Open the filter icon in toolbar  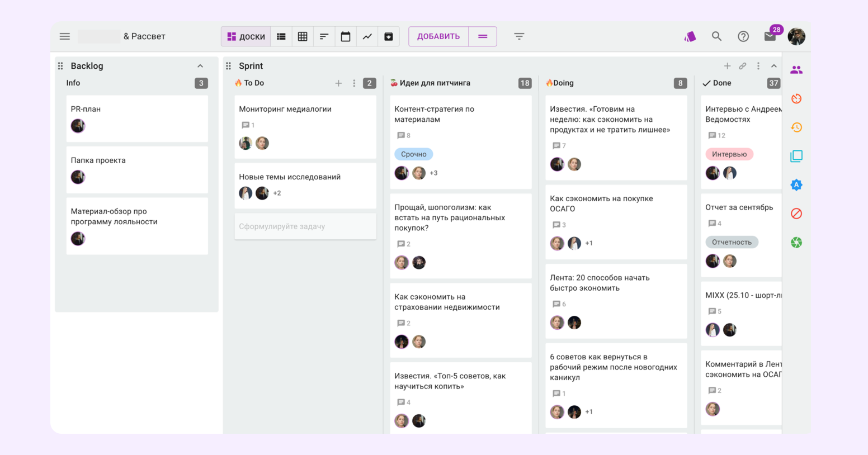[519, 36]
